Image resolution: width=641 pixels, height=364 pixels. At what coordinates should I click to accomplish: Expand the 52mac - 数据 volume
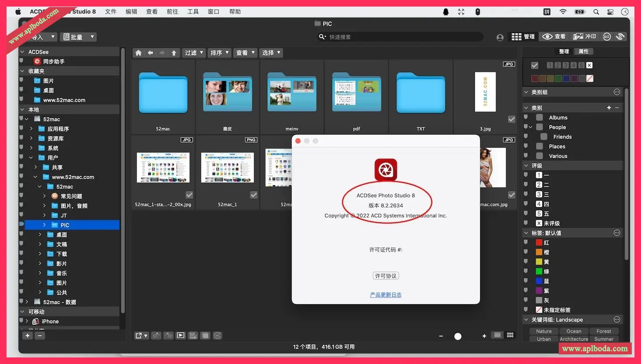tap(27, 302)
